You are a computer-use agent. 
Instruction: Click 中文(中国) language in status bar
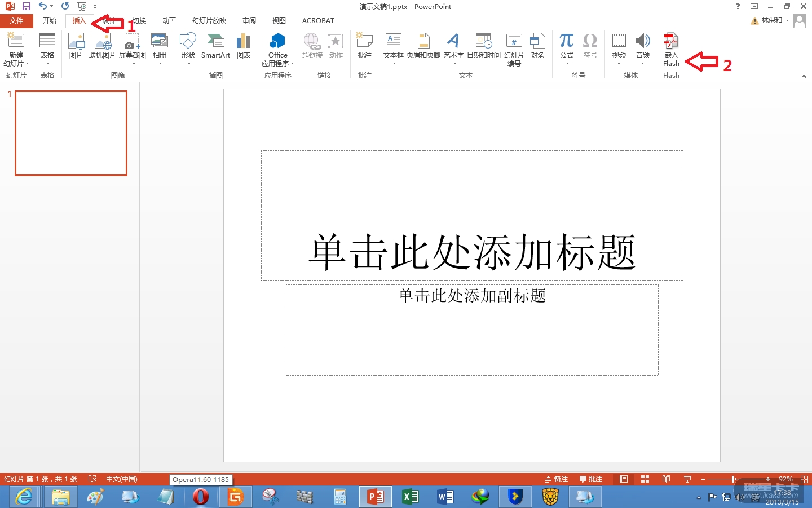tap(122, 479)
